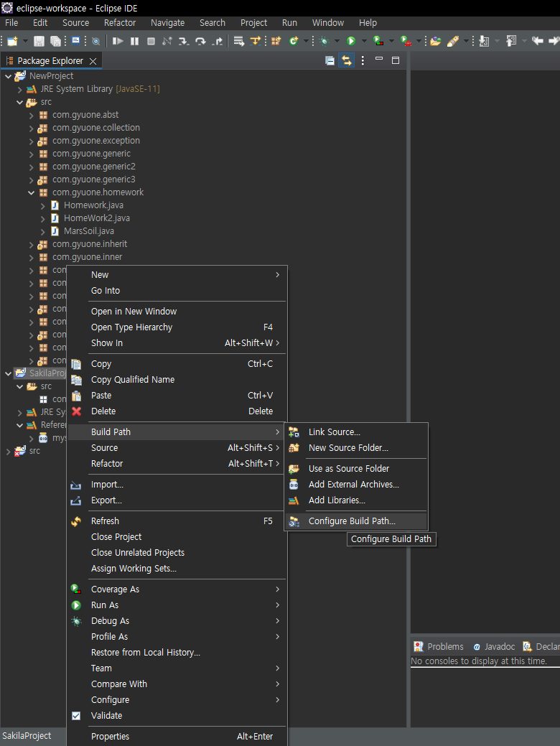The width and height of the screenshot is (560, 746).
Task: Open the New submenu in context menu
Action: click(177, 275)
